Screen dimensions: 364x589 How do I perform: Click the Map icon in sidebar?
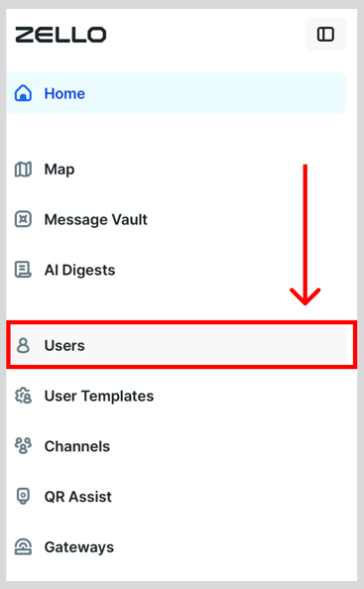point(23,169)
